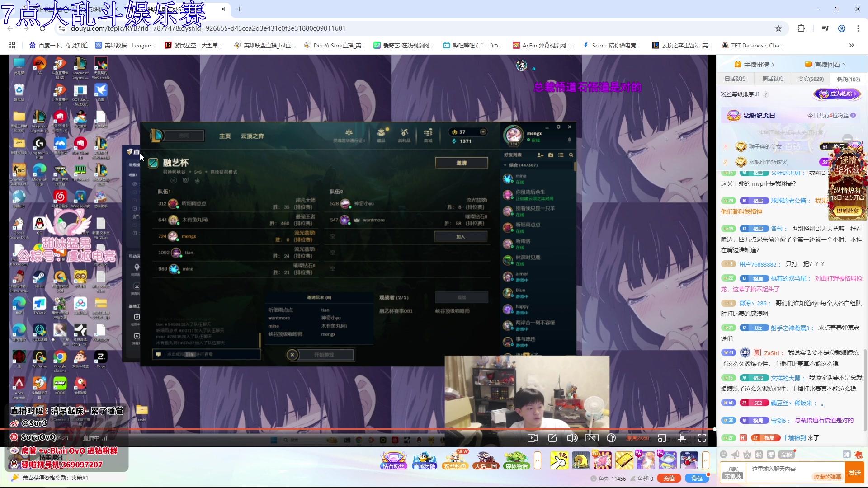
Task: Send the pointing-hand applause gift
Action: coord(559,460)
